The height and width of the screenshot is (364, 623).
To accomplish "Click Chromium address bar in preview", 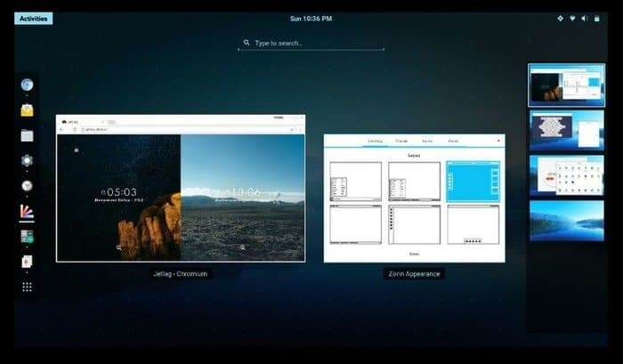I will click(x=187, y=130).
